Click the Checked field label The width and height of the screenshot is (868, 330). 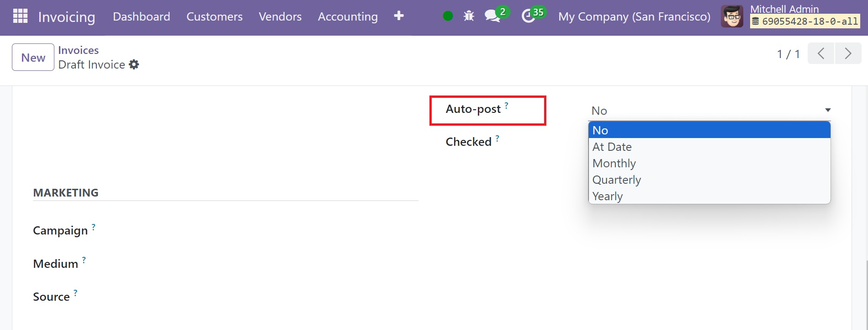pos(469,142)
